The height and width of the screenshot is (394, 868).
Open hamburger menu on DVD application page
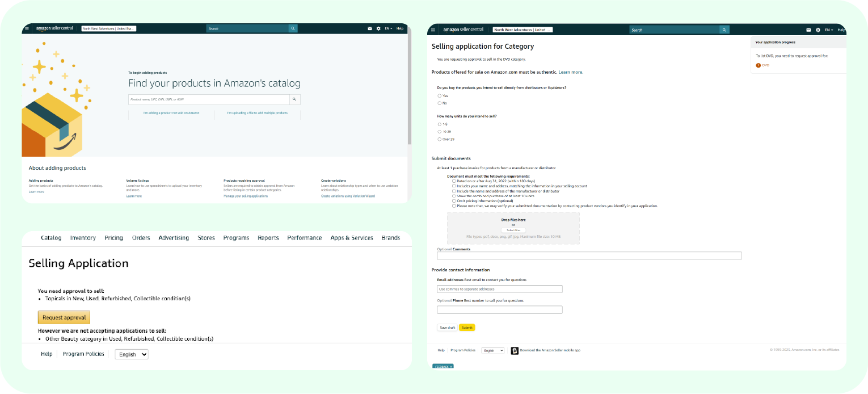point(433,30)
